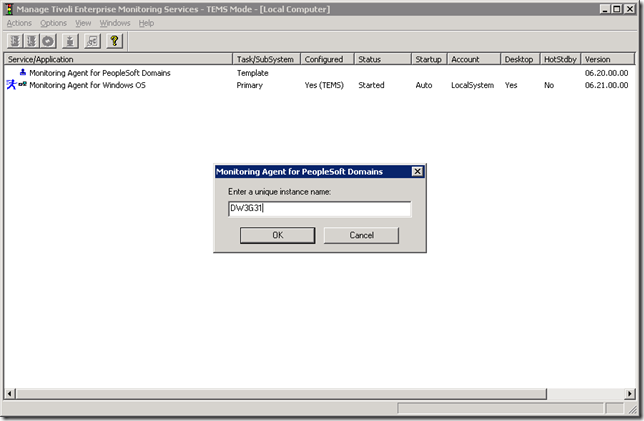Open the View menu
The width and height of the screenshot is (644, 421).
pos(83,23)
